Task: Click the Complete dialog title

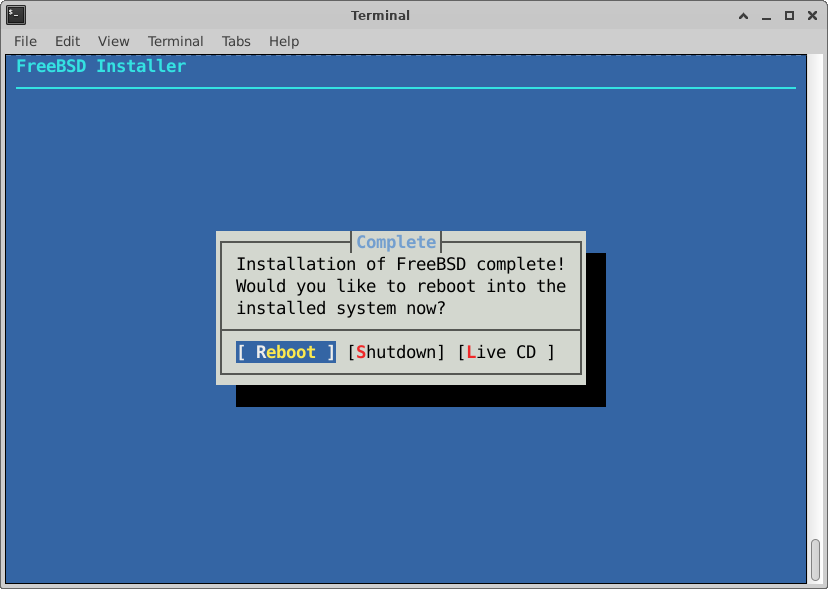Action: tap(396, 242)
